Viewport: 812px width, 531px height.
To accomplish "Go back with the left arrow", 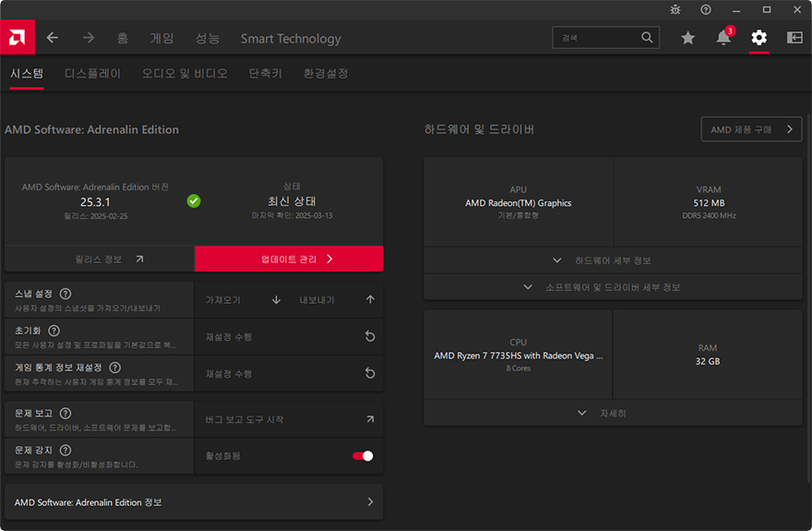I will pyautogui.click(x=53, y=37).
